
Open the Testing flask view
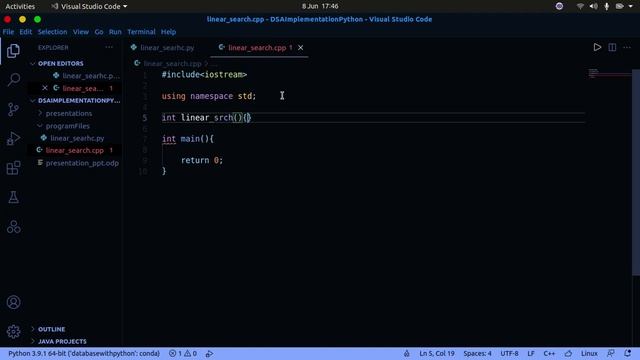tap(13, 197)
